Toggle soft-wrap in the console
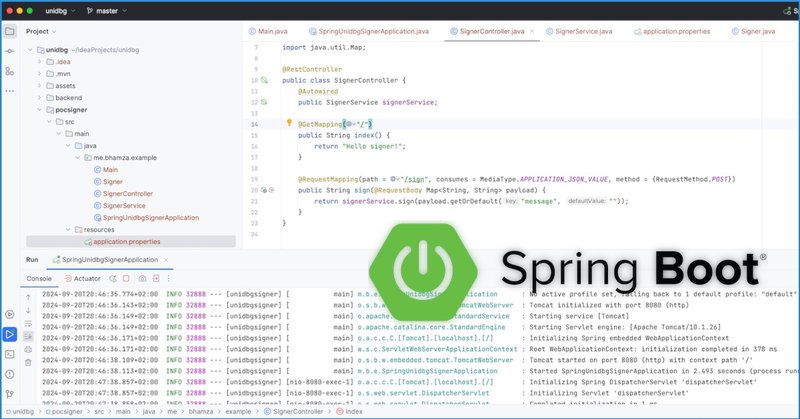800x419 pixels. tap(28, 324)
